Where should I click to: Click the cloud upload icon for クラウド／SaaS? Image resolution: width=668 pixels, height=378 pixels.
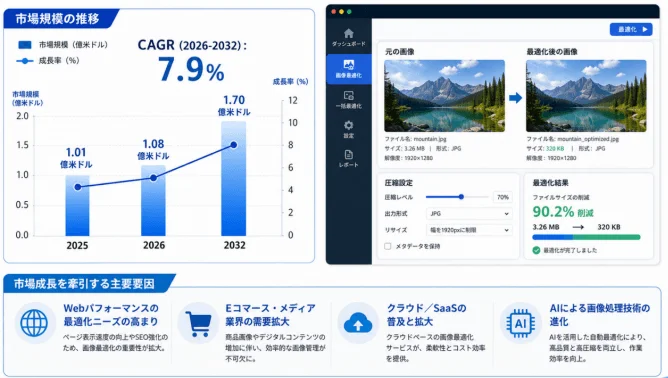[x=358, y=323]
